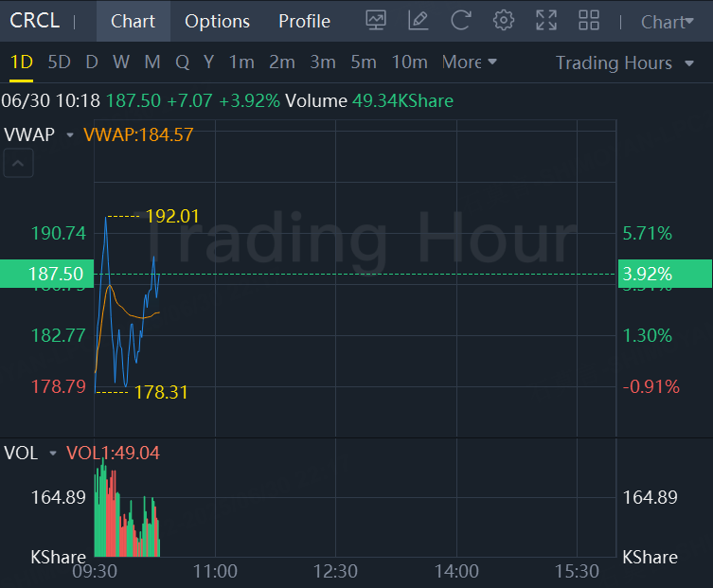713x588 pixels.
Task: Switch to the Options tab
Action: click(217, 21)
